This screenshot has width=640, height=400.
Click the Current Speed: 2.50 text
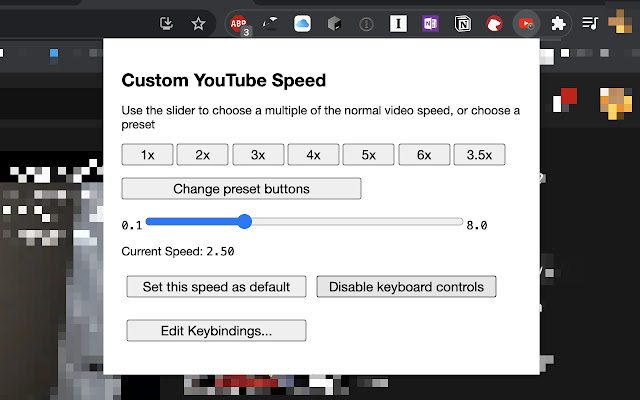(178, 251)
